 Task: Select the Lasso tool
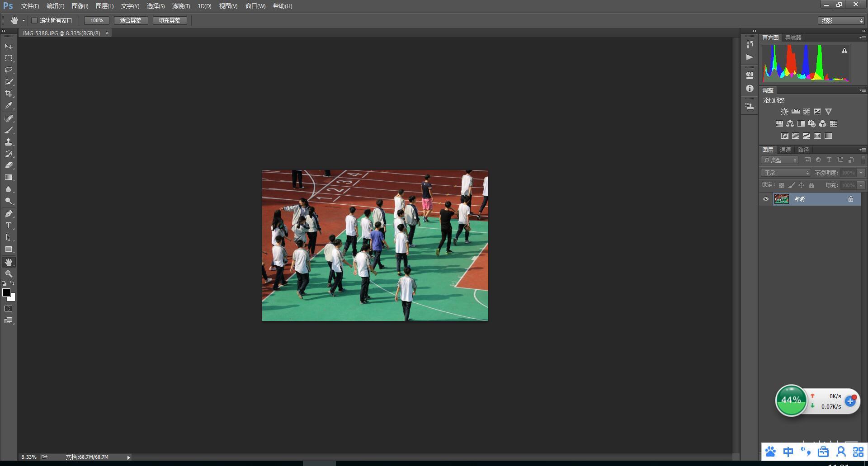point(9,70)
